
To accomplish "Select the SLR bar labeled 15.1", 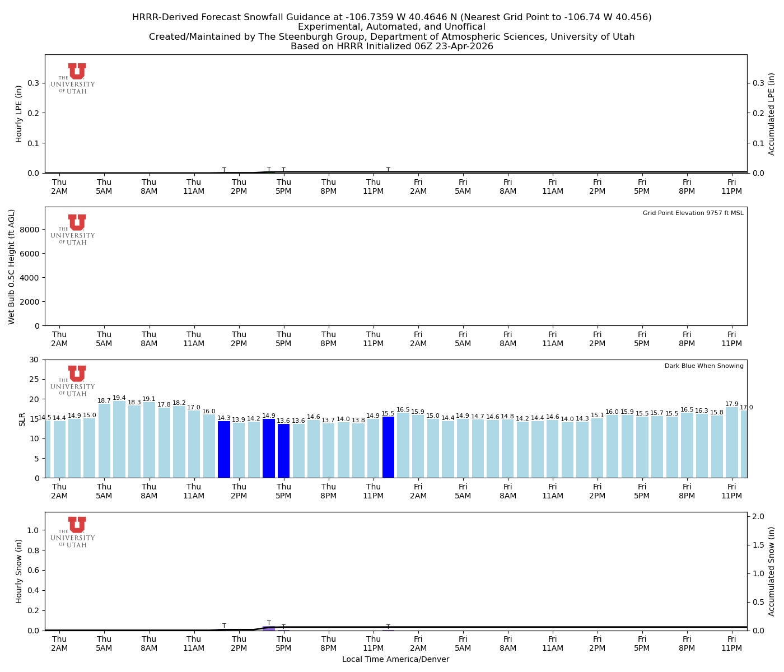I will coord(598,448).
